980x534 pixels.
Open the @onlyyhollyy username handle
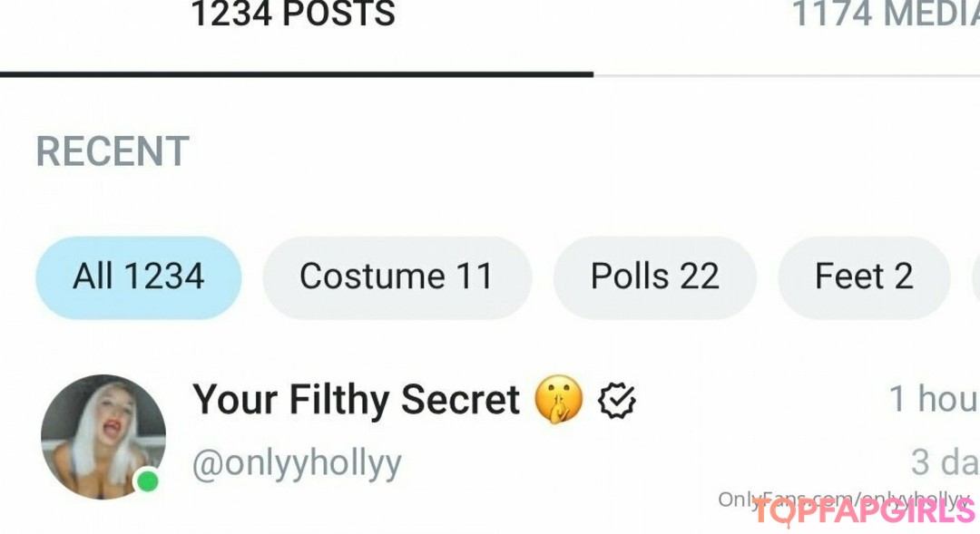[297, 463]
